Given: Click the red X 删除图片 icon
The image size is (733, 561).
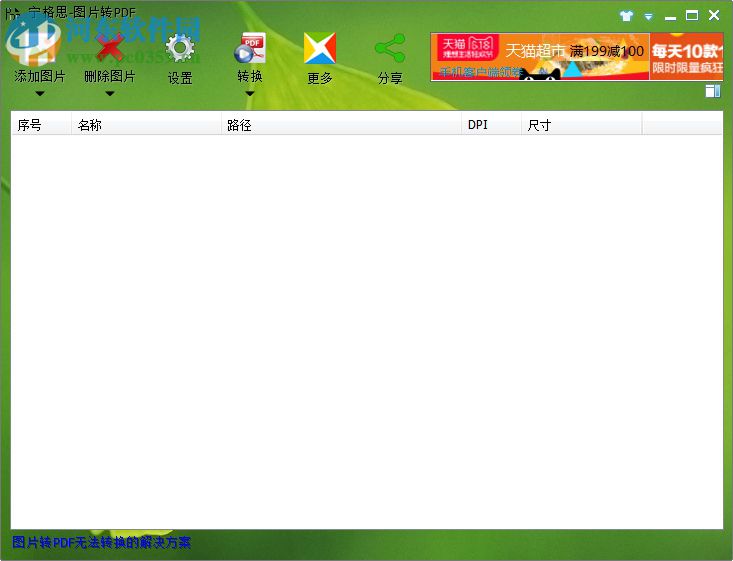Looking at the screenshot, I should pyautogui.click(x=110, y=48).
